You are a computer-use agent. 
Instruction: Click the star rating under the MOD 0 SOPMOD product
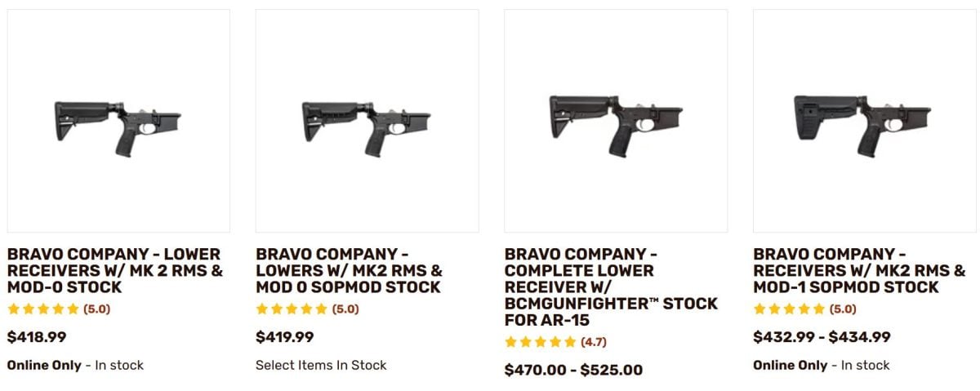292,309
